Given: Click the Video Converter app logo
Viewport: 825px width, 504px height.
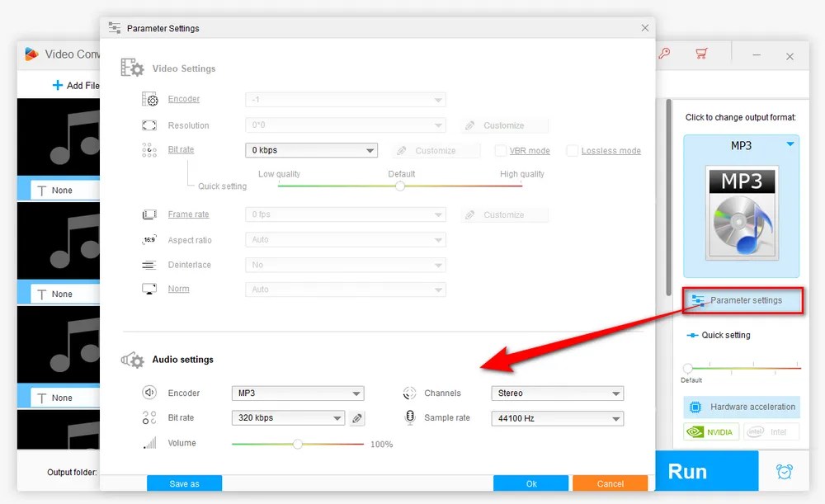Looking at the screenshot, I should [x=31, y=54].
